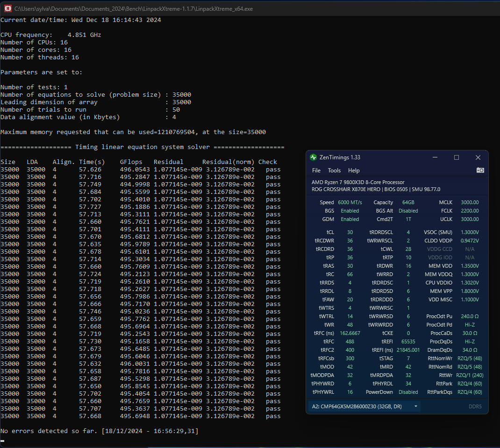This screenshot has width=500, height=448.
Task: Open the Help menu in ZenTimings
Action: 354,171
